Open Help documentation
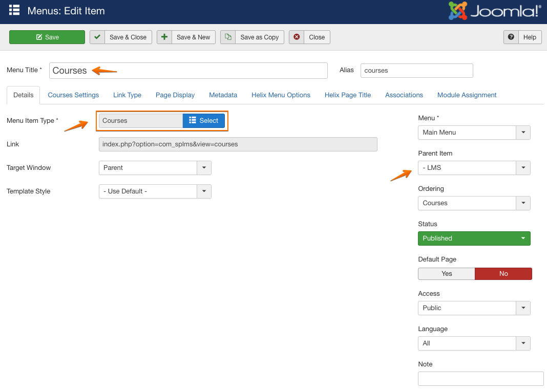The image size is (547, 392). pyautogui.click(x=530, y=37)
